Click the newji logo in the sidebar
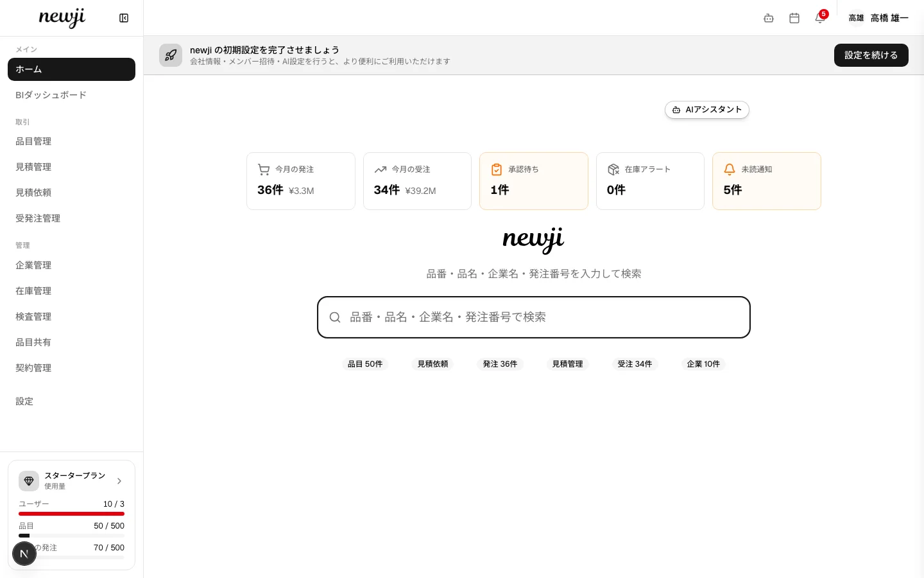The image size is (924, 578). [x=62, y=18]
